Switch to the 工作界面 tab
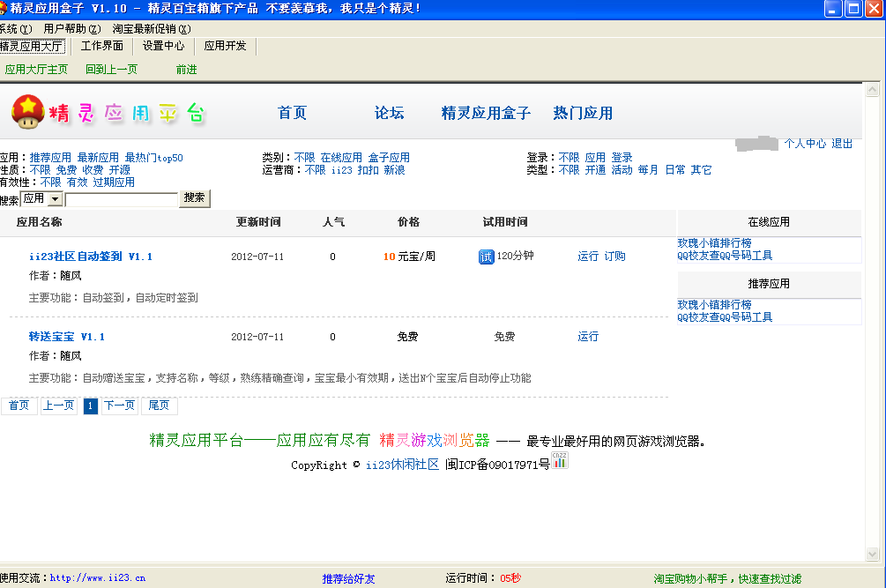This screenshot has width=886, height=588. [x=101, y=47]
